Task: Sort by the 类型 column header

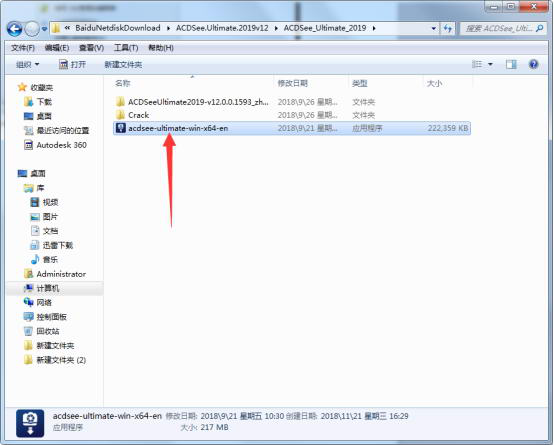Action: click(x=360, y=83)
